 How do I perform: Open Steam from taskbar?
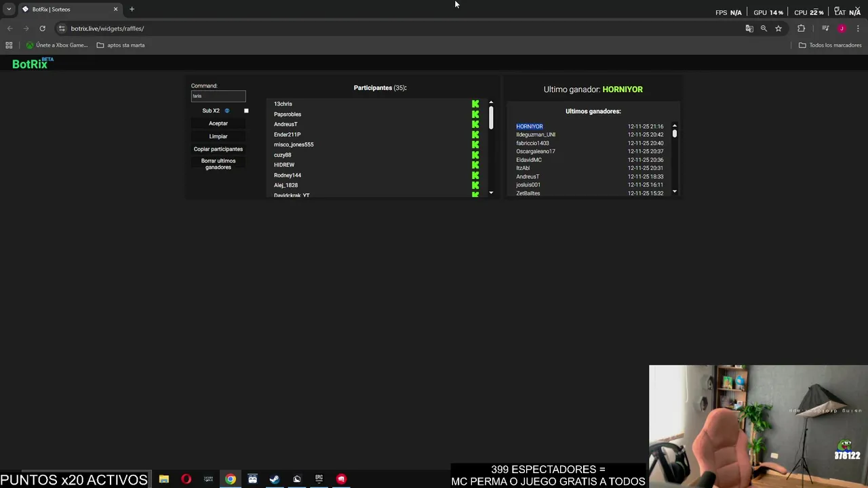tap(275, 479)
